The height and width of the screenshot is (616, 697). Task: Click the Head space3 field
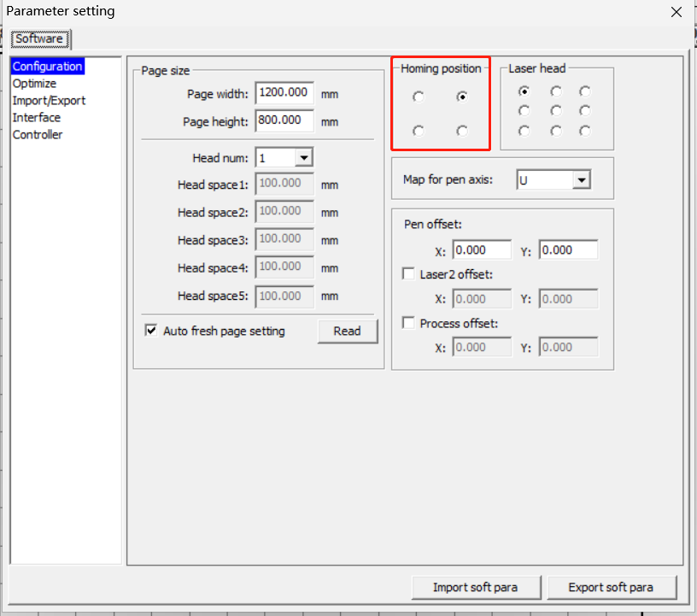pos(284,239)
